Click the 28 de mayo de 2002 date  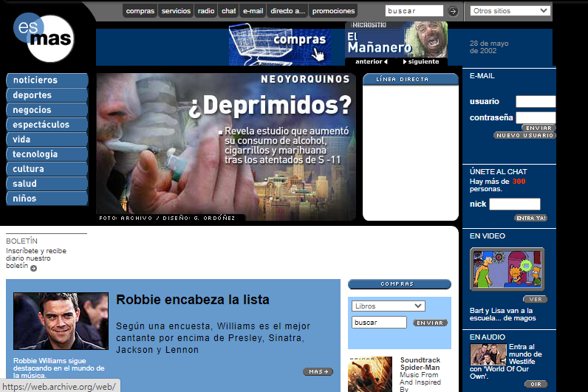[489, 47]
